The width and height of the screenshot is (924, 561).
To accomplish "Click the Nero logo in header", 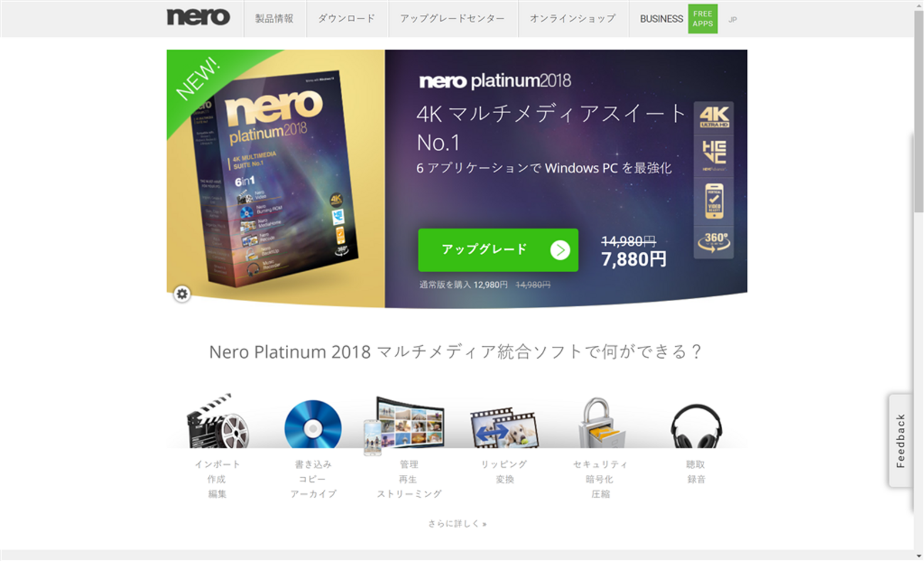I will (198, 17).
